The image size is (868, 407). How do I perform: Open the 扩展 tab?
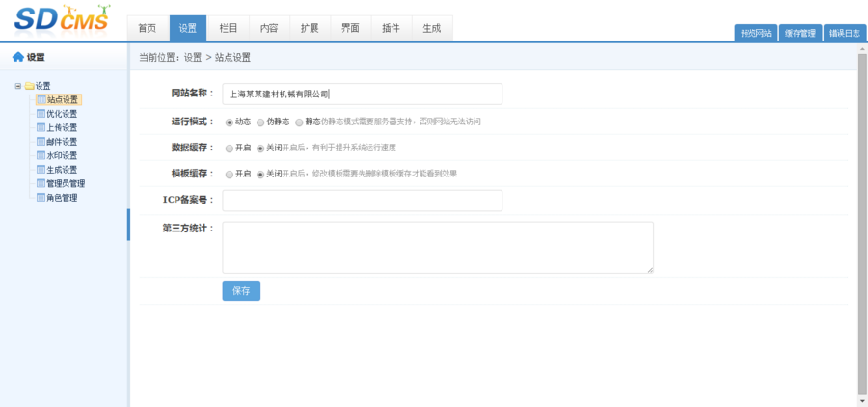click(x=310, y=28)
